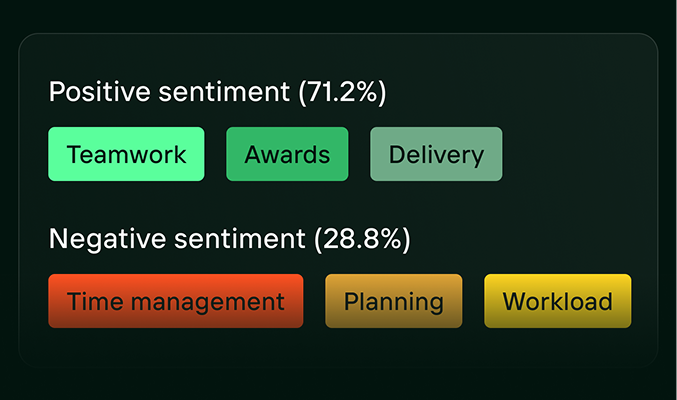This screenshot has width=677, height=400.
Task: Pick the amber brown gradient chip
Action: pyautogui.click(x=394, y=301)
